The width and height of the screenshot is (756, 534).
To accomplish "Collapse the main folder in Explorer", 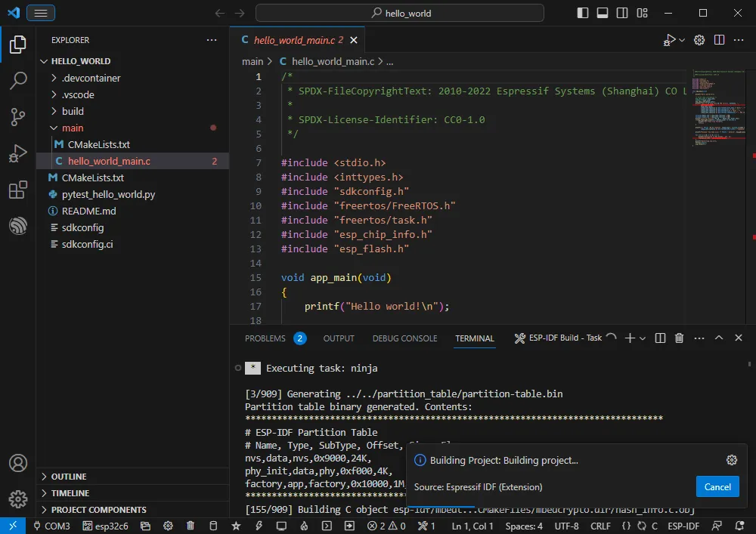I will pos(73,128).
